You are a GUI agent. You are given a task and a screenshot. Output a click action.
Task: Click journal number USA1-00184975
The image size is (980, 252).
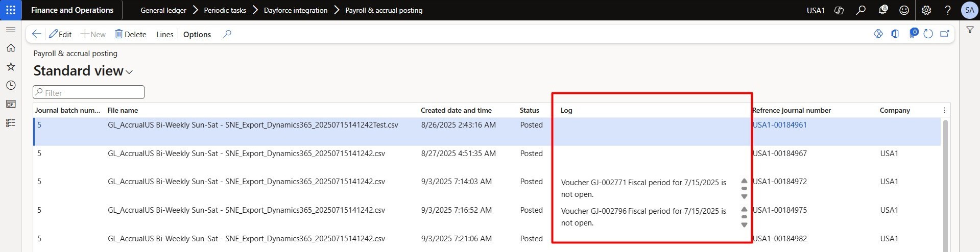tap(779, 210)
